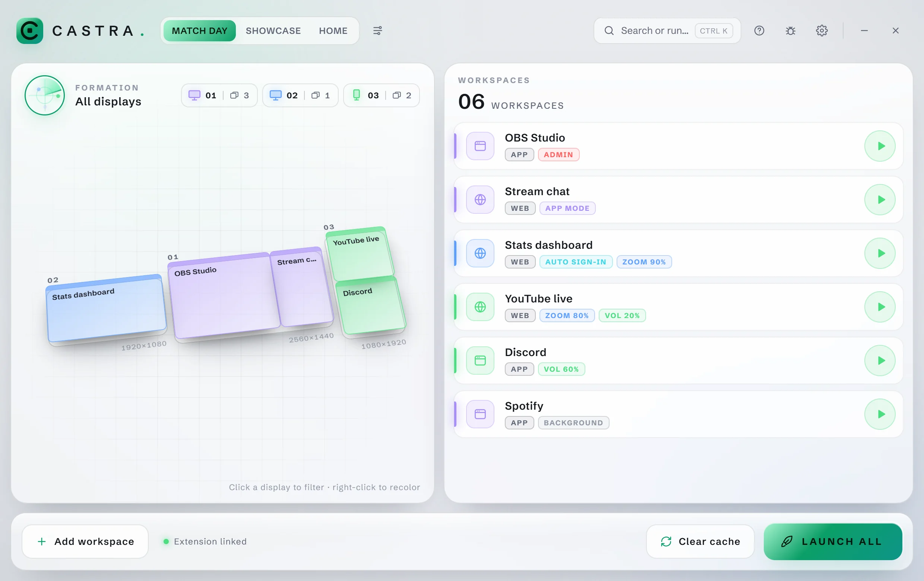Select the Stats dashboard tile on display 02
924x581 pixels.
click(x=107, y=309)
